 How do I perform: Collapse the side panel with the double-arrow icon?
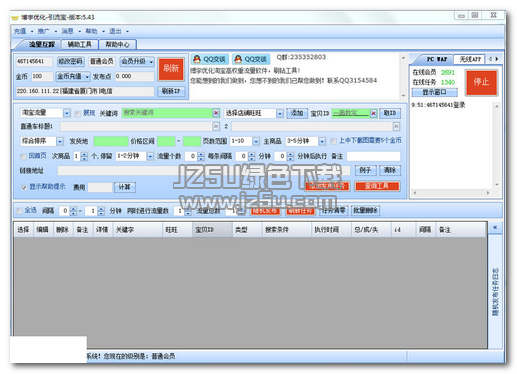pyautogui.click(x=495, y=227)
